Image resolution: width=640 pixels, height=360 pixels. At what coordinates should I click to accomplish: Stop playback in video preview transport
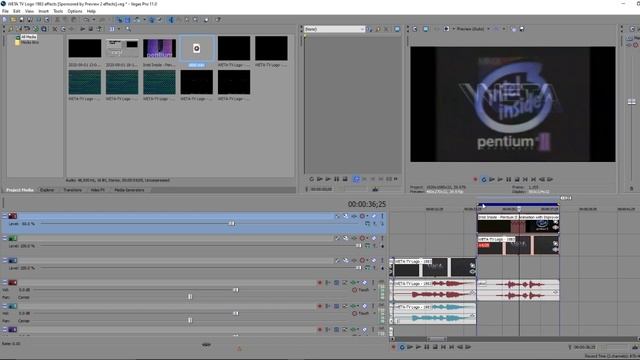[517, 179]
